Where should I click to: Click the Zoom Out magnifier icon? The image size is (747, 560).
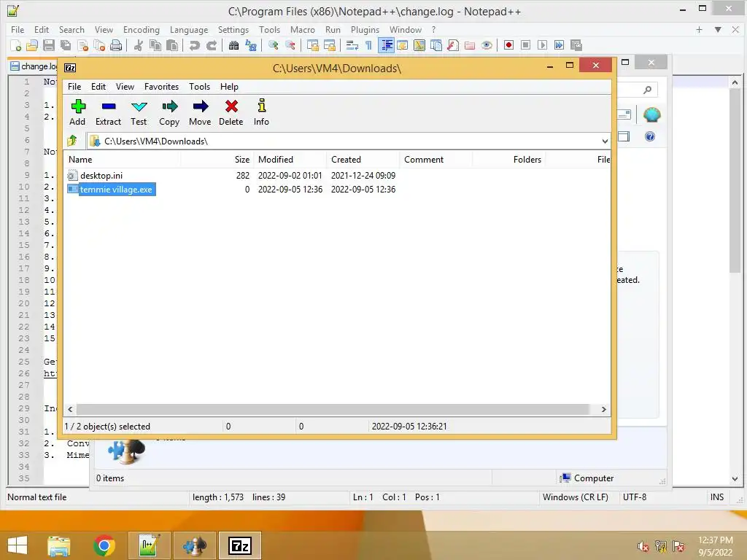[290, 45]
